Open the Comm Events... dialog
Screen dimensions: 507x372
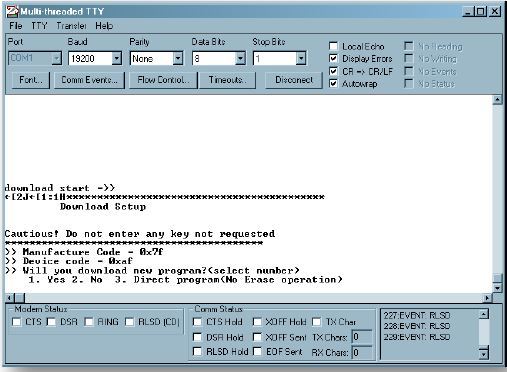click(89, 80)
